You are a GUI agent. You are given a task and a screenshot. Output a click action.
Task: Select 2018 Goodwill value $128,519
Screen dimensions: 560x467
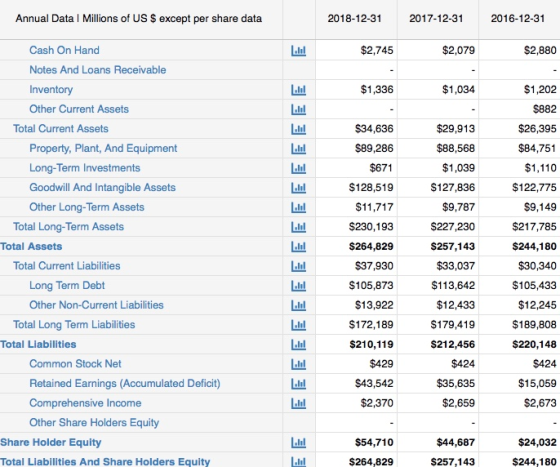[x=371, y=187]
